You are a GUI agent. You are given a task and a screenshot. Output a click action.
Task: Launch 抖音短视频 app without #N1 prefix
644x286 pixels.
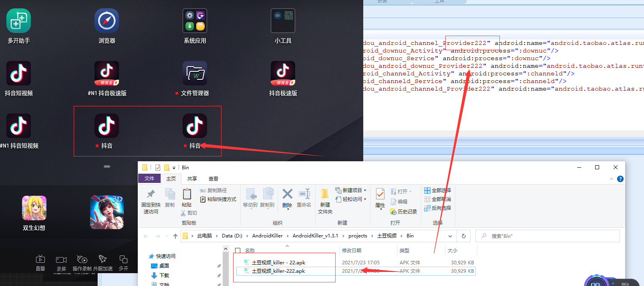18,73
